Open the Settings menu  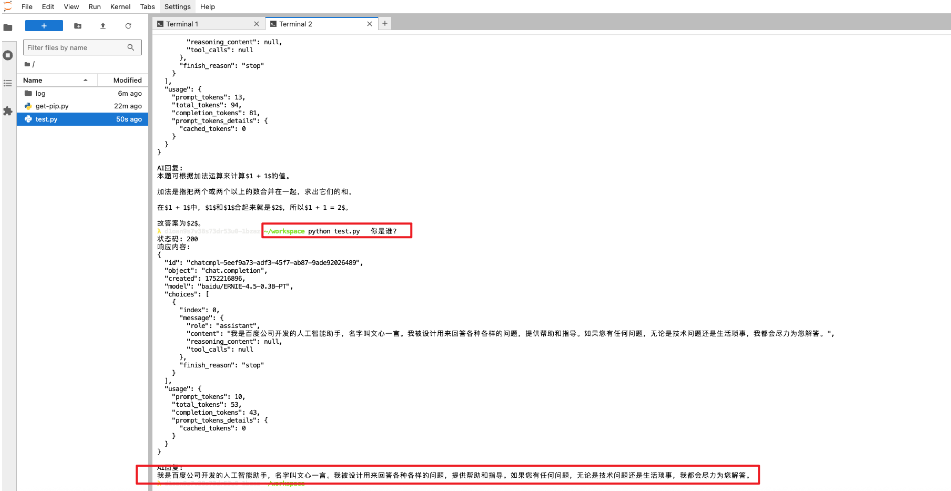tap(177, 7)
